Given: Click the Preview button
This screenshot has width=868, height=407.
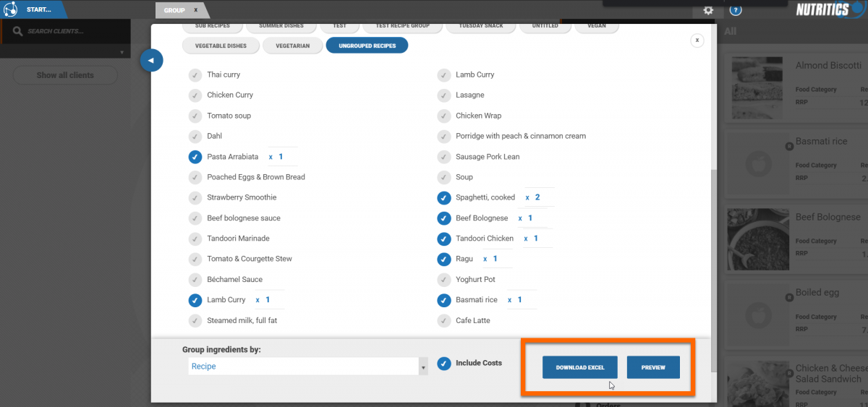Looking at the screenshot, I should coord(653,367).
